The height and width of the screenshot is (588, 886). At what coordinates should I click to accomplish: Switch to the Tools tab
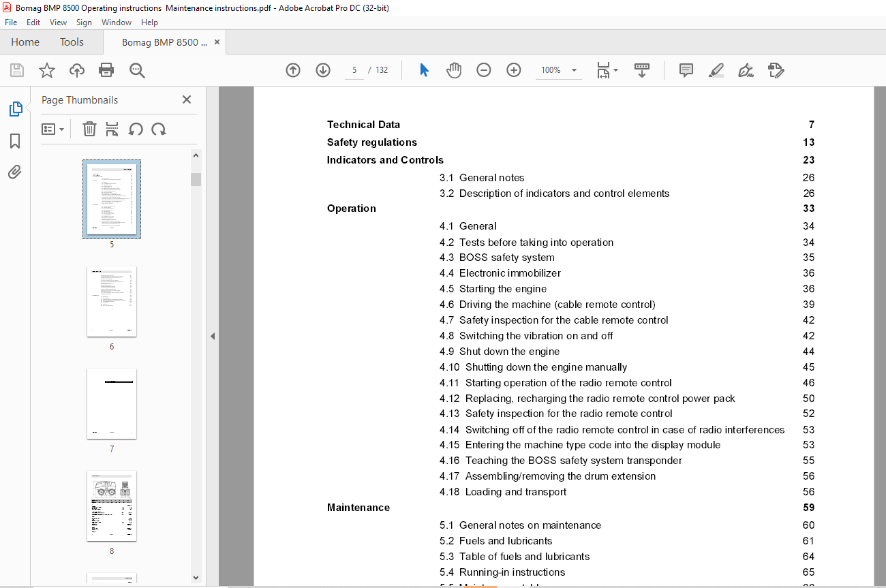[x=72, y=42]
